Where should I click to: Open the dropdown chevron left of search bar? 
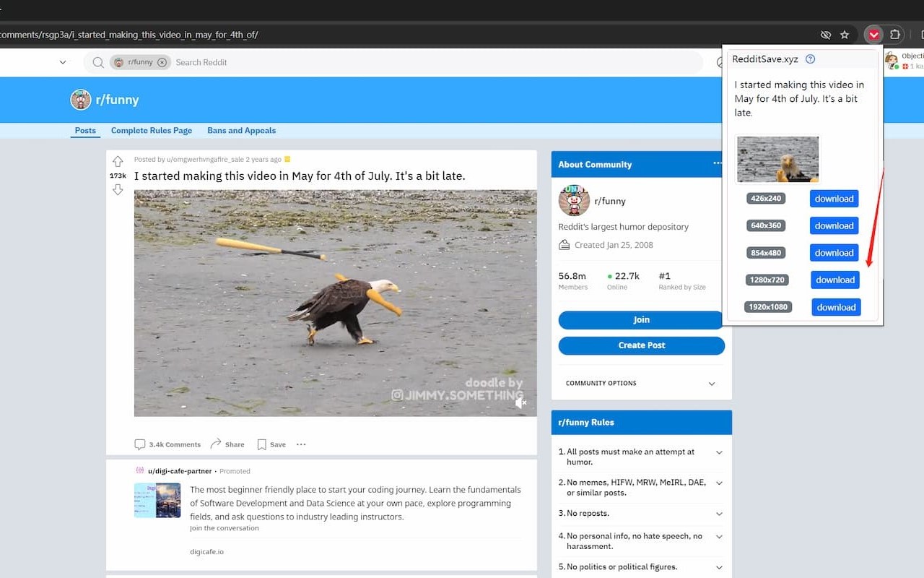[x=63, y=62]
